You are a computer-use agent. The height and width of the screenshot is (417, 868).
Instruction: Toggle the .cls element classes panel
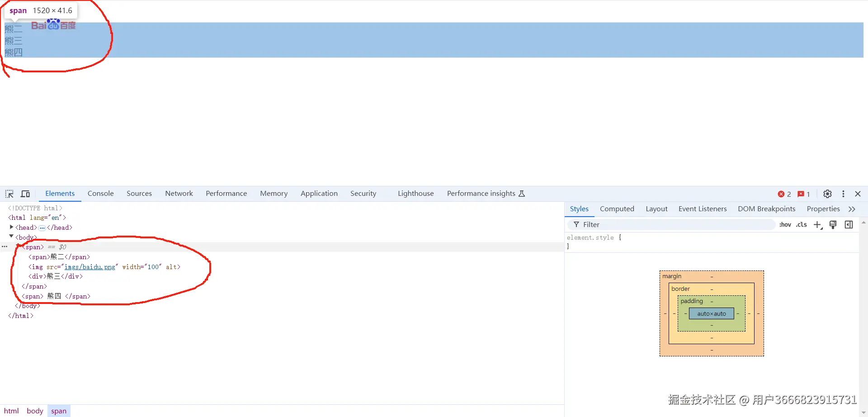802,225
